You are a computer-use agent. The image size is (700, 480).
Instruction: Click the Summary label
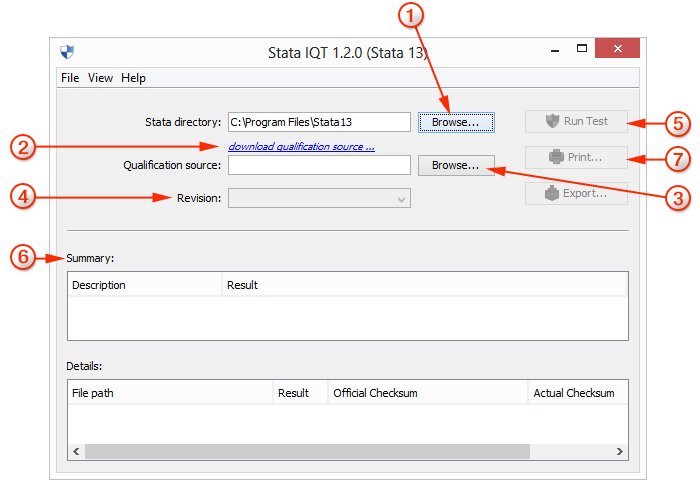tap(90, 258)
